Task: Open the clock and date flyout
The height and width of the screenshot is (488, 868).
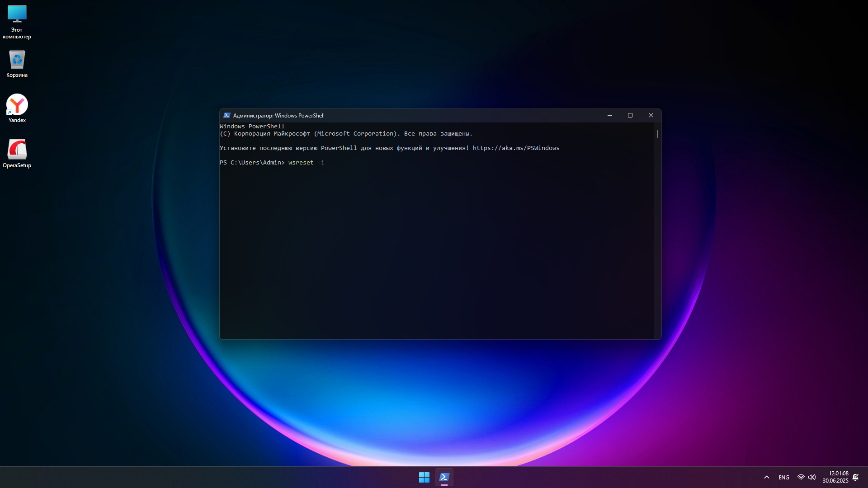Action: [x=835, y=477]
